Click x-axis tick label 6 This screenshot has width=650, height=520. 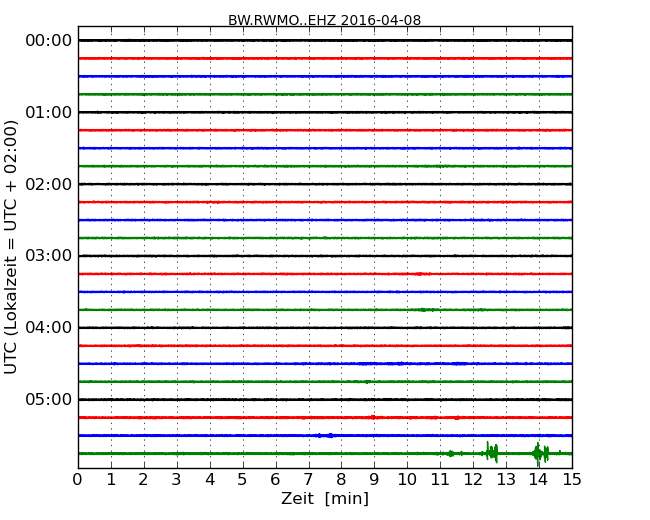[275, 479]
